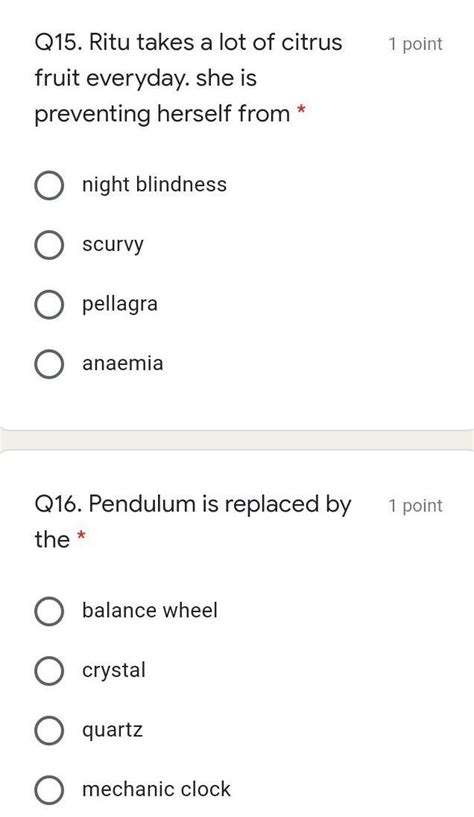Click the 'mechanic clock' answer label text
474x817 pixels.
(156, 789)
